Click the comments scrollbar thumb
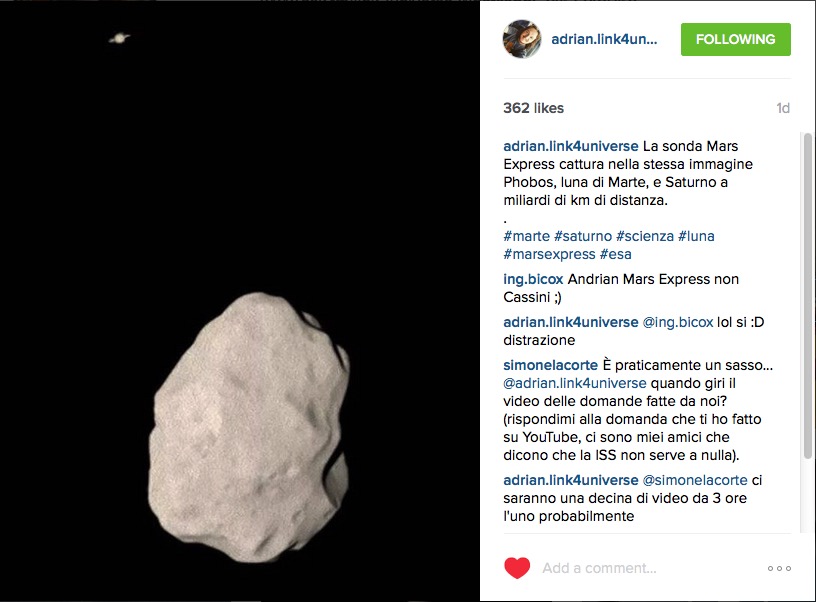Viewport: 816px width, 602px height. pos(807,296)
